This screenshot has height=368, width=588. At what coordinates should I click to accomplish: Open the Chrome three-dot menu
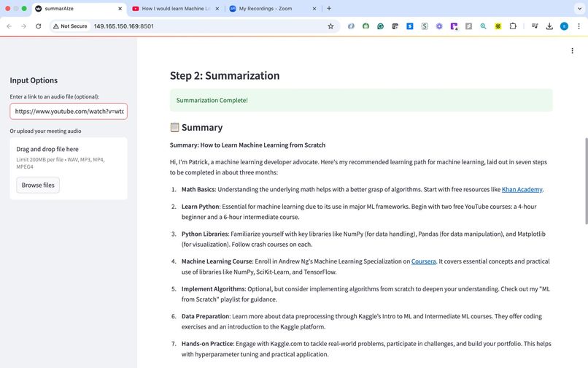pyautogui.click(x=579, y=26)
